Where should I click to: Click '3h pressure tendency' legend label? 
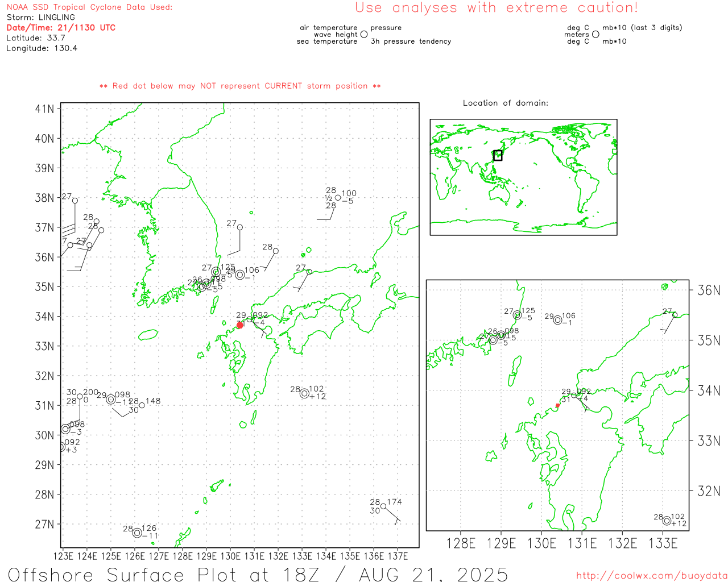pos(411,41)
